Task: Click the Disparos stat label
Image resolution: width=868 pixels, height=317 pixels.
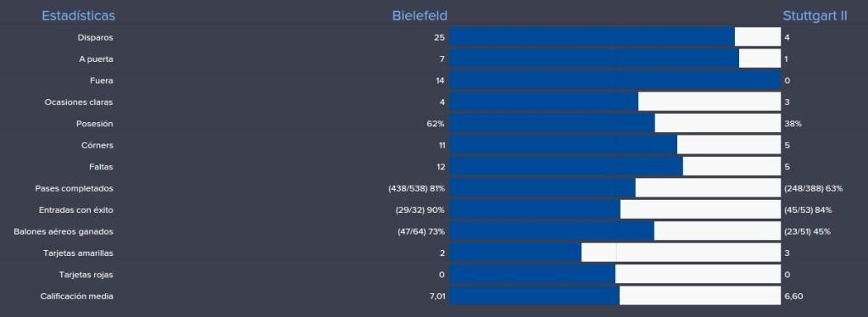Action: click(x=95, y=37)
